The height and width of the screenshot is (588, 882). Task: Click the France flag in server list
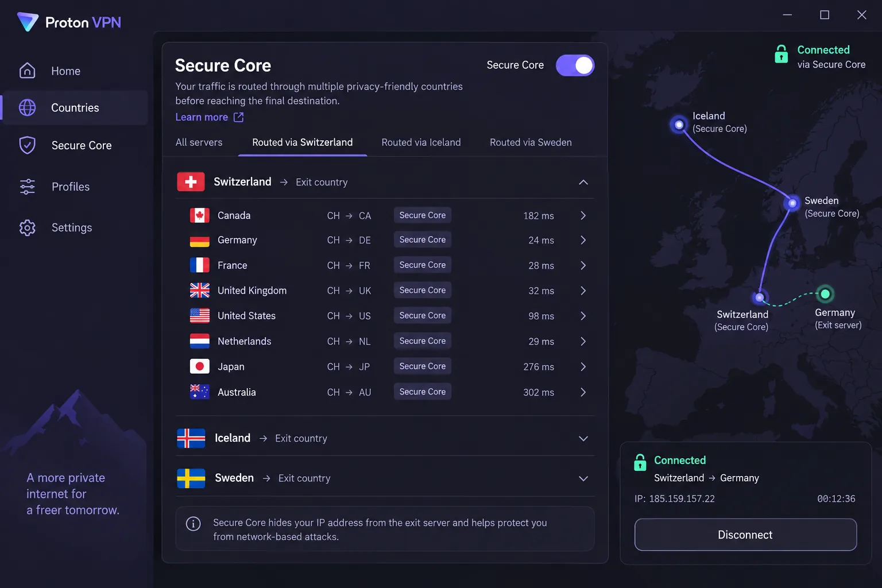click(x=199, y=265)
